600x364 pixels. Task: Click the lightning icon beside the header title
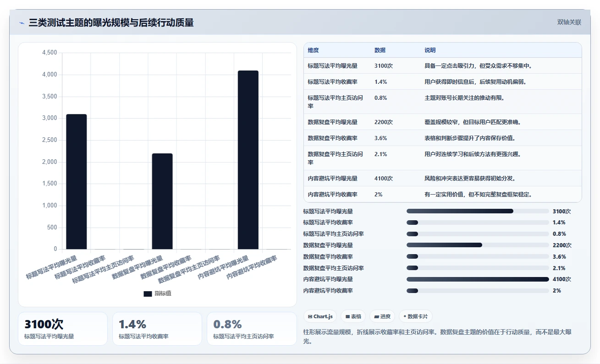pyautogui.click(x=22, y=22)
